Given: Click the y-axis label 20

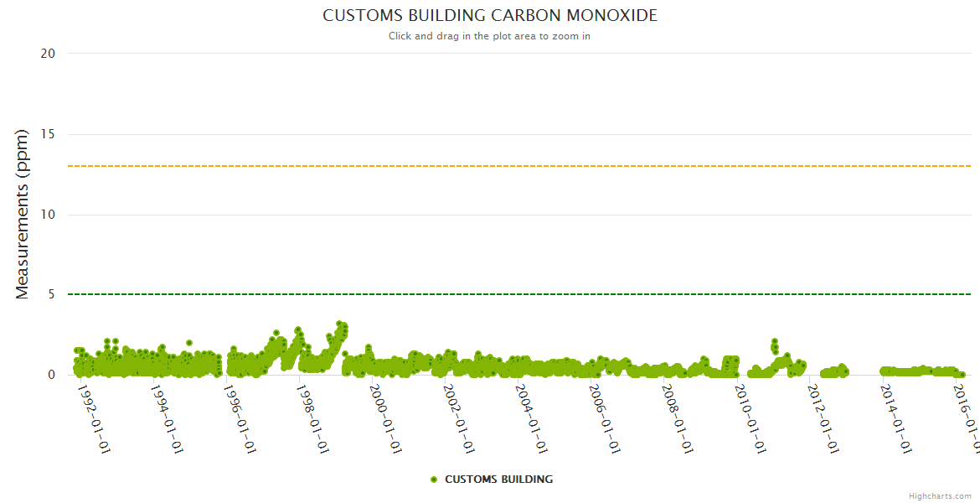Looking at the screenshot, I should [48, 54].
